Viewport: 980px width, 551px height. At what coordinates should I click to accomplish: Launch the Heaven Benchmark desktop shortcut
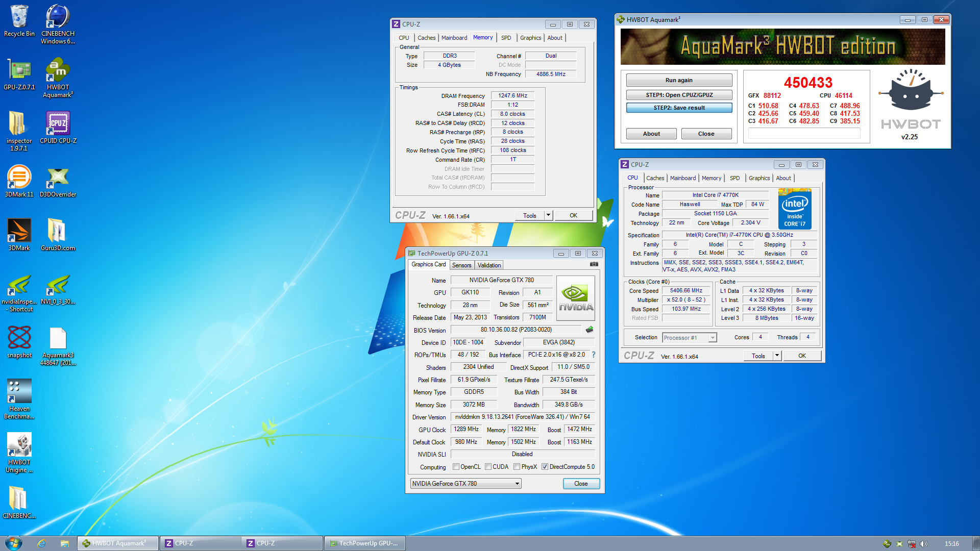pos(19,399)
